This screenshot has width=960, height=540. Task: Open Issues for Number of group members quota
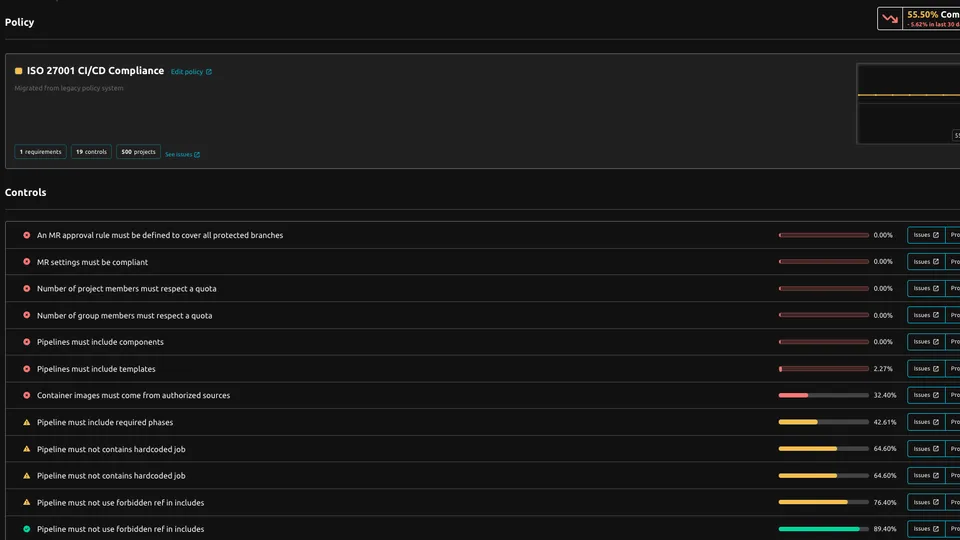[926, 315]
